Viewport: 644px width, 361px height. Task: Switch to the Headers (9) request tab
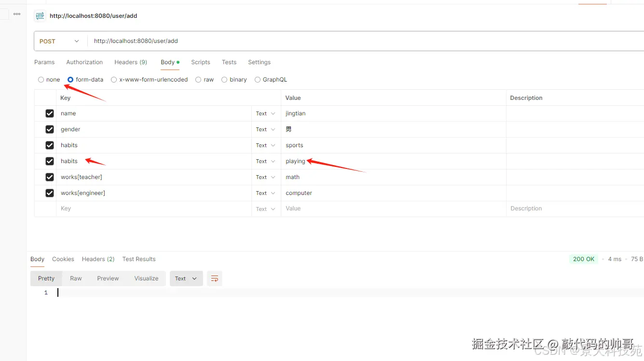[x=131, y=62]
